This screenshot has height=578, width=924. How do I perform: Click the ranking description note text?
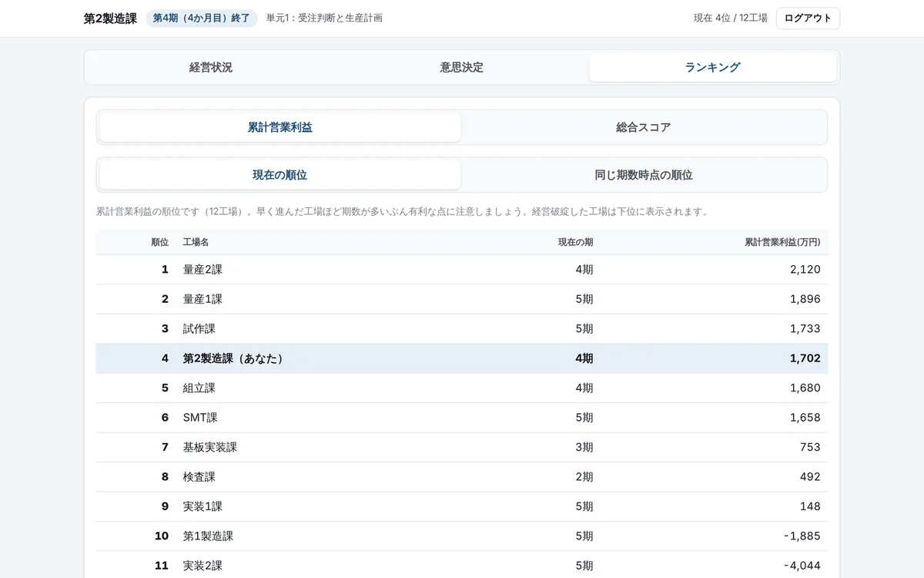pyautogui.click(x=402, y=212)
